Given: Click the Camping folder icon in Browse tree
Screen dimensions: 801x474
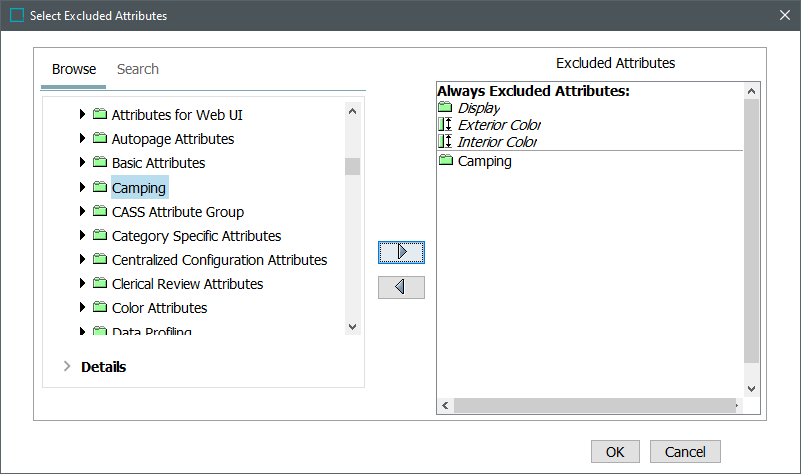Looking at the screenshot, I should [100, 187].
